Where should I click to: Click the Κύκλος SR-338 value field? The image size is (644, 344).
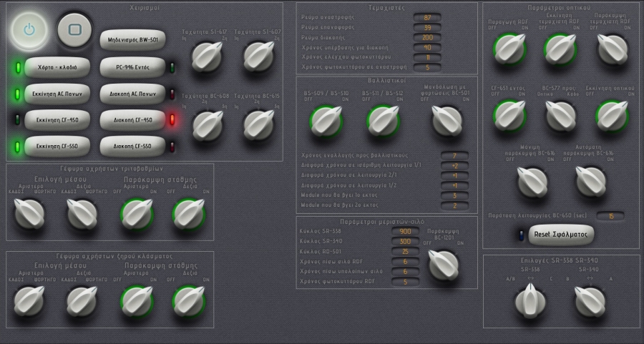click(x=406, y=232)
